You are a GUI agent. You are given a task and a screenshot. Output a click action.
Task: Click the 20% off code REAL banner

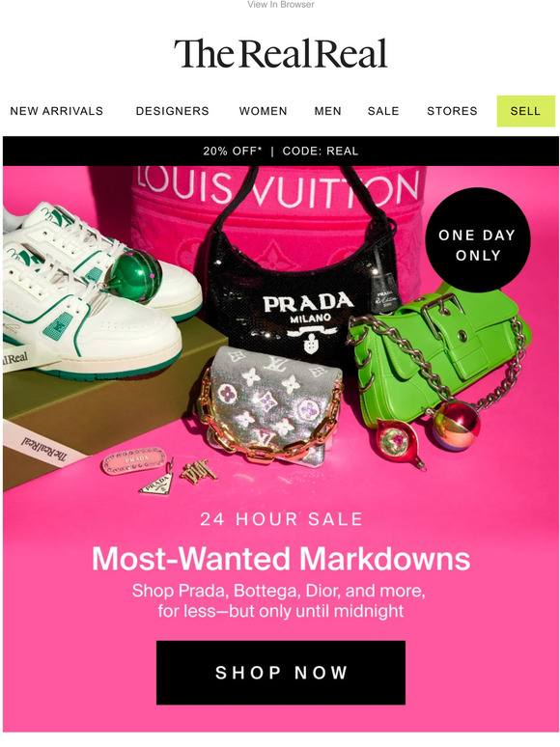point(280,151)
